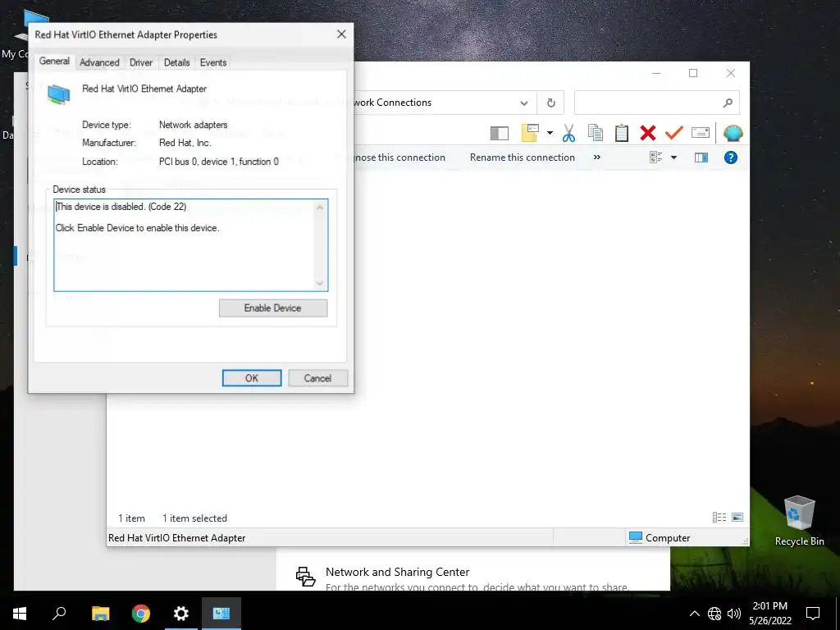Click the device status scrollbar down arrow
The height and width of the screenshot is (630, 840).
[320, 283]
